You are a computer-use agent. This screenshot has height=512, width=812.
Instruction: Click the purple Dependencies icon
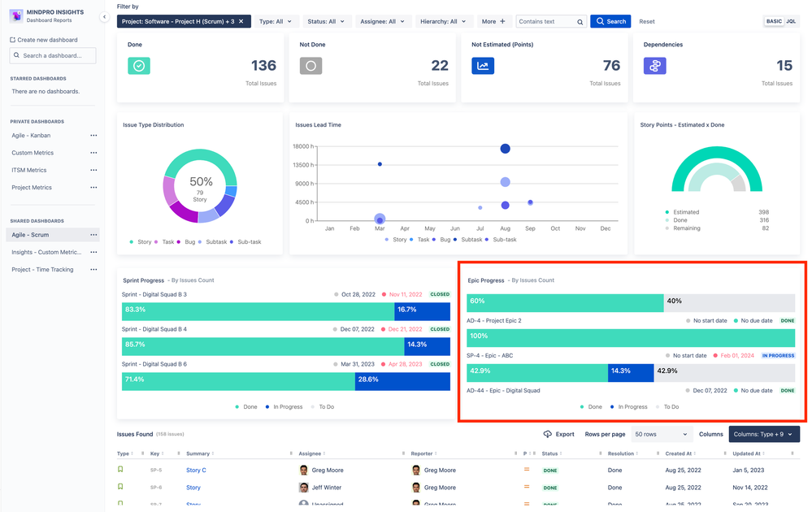[654, 66]
